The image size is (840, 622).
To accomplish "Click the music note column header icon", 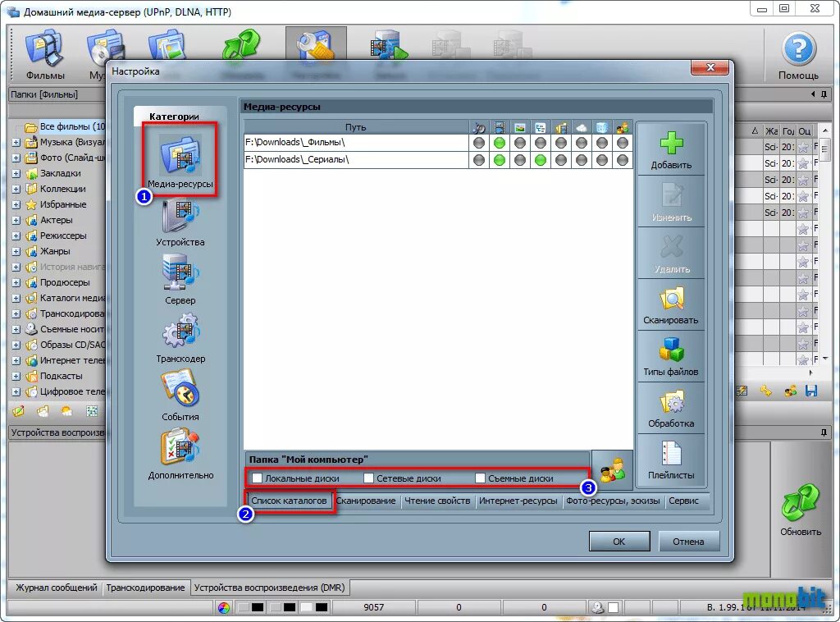I will click(479, 127).
